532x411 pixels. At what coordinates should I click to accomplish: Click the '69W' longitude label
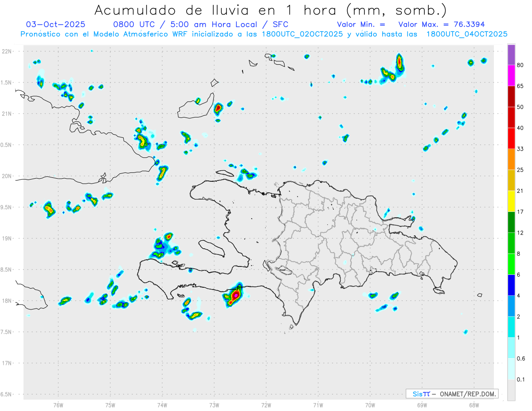click(422, 405)
